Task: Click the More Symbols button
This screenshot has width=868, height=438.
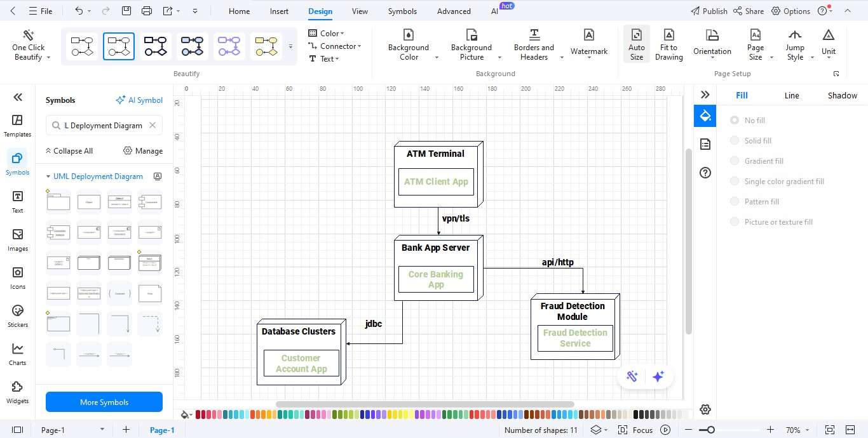Action: click(104, 402)
